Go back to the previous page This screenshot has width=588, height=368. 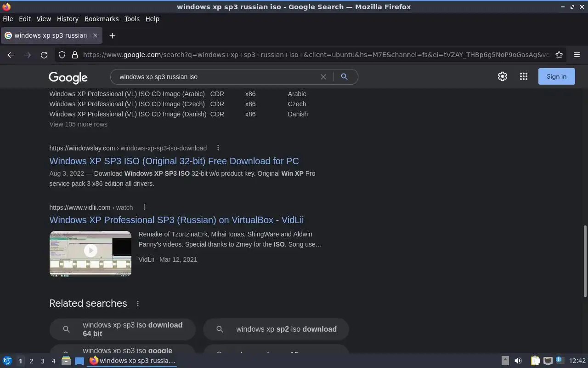11,55
